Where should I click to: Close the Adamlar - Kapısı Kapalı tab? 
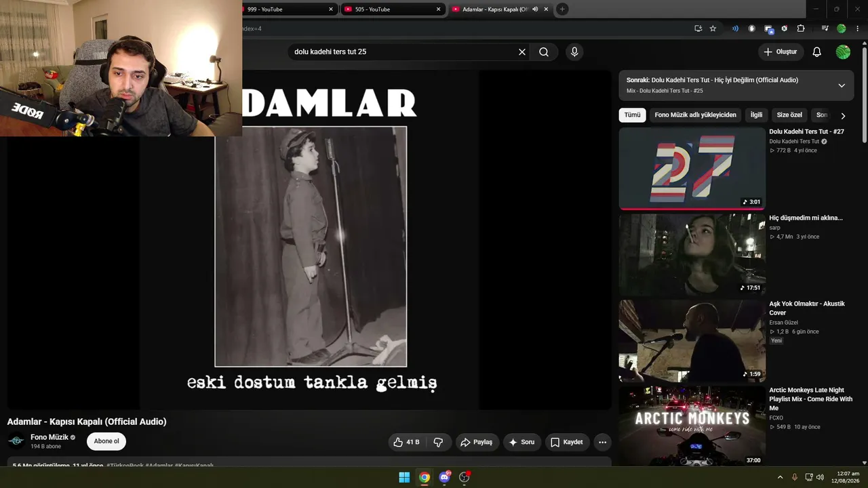(546, 9)
